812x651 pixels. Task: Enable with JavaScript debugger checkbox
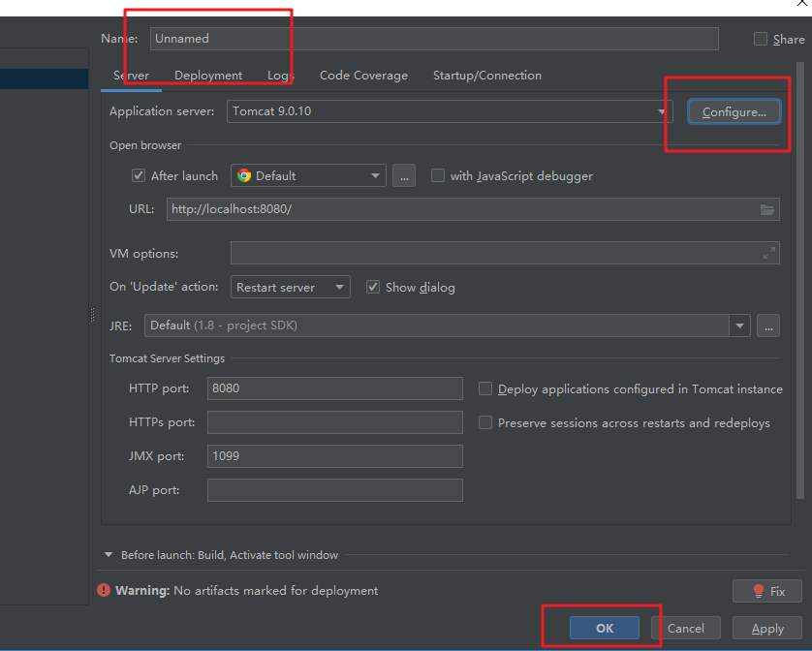click(438, 175)
